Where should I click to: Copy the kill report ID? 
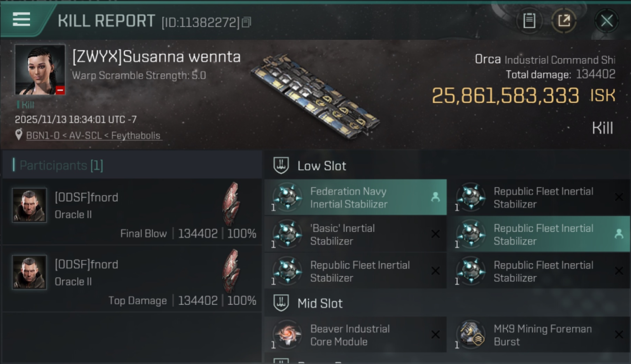coord(247,22)
